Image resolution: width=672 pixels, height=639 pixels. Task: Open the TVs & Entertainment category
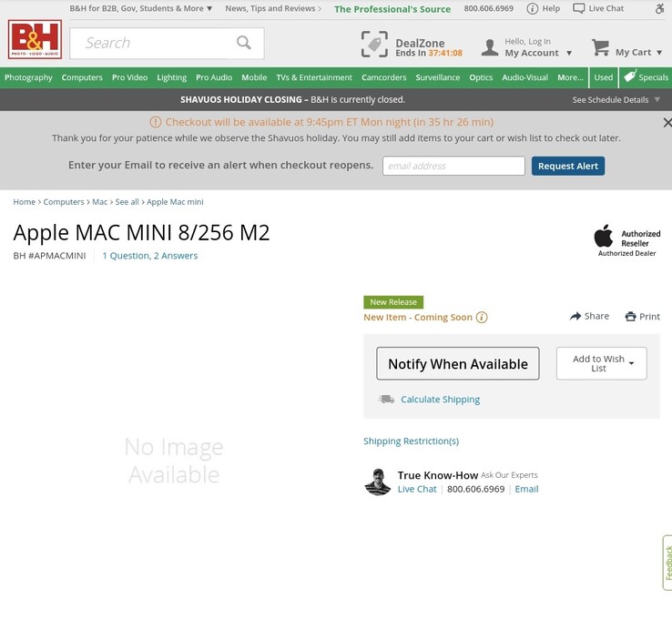[314, 77]
